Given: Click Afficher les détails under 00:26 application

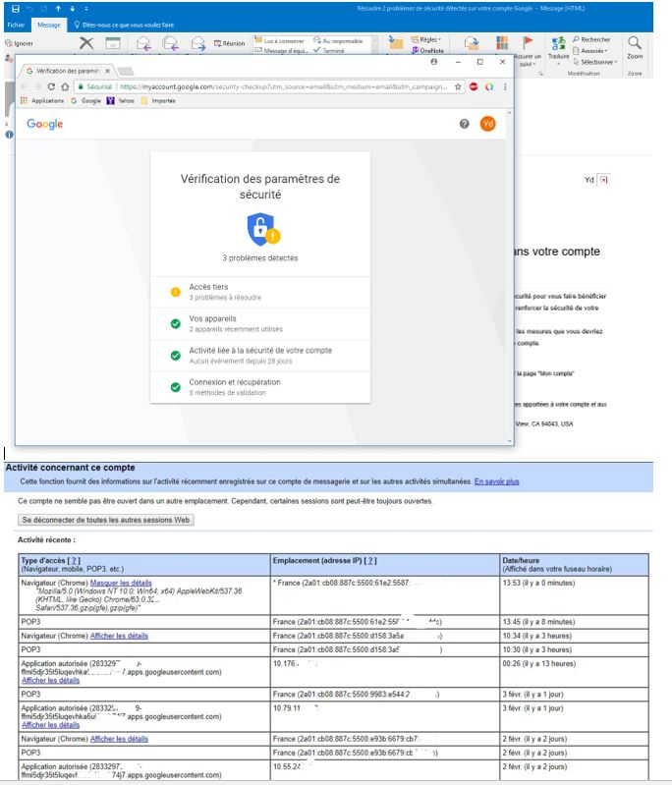Looking at the screenshot, I should click(x=50, y=681).
